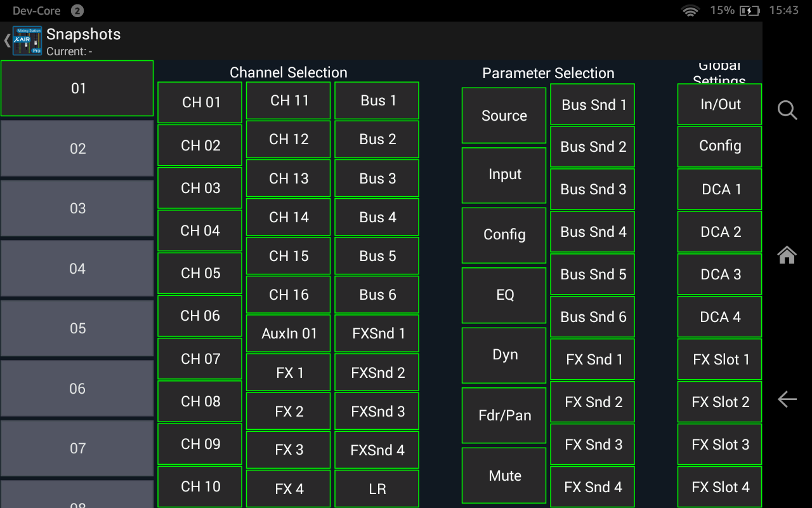Toggle CH 10 channel selection

tap(200, 486)
